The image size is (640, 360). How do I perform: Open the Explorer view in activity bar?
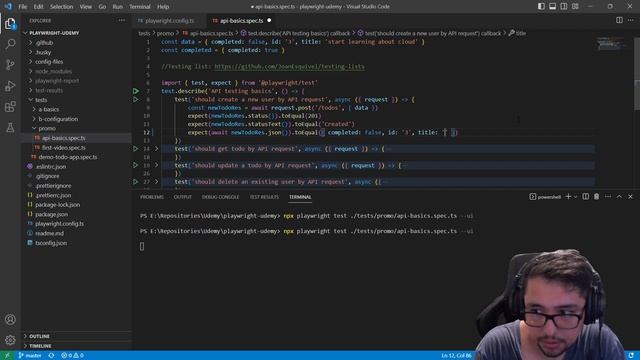click(10, 24)
